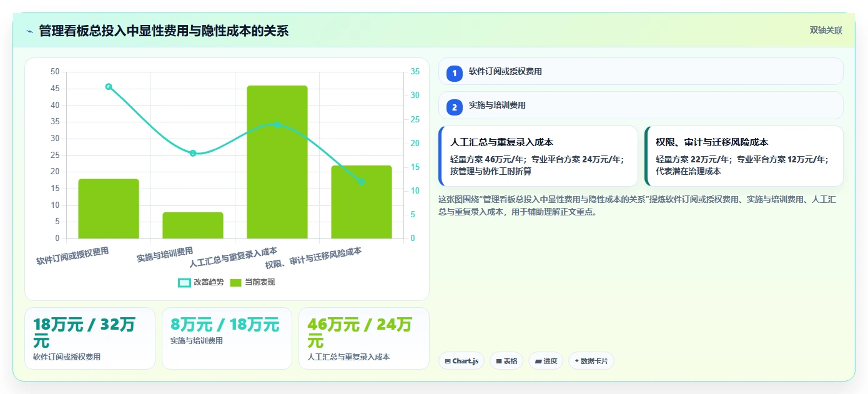The width and height of the screenshot is (868, 394).
Task: Click the x-axis label 软件订阅或授权费用
Action: (72, 256)
